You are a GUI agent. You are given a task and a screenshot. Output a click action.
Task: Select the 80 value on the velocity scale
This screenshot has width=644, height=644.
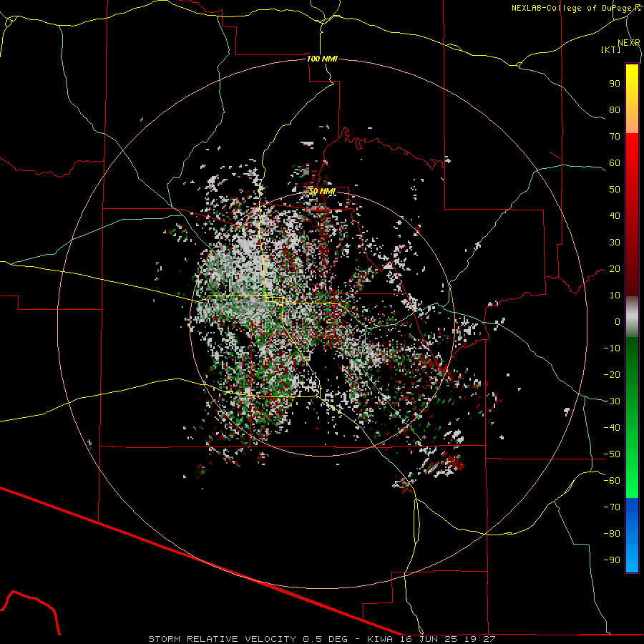pyautogui.click(x=615, y=109)
